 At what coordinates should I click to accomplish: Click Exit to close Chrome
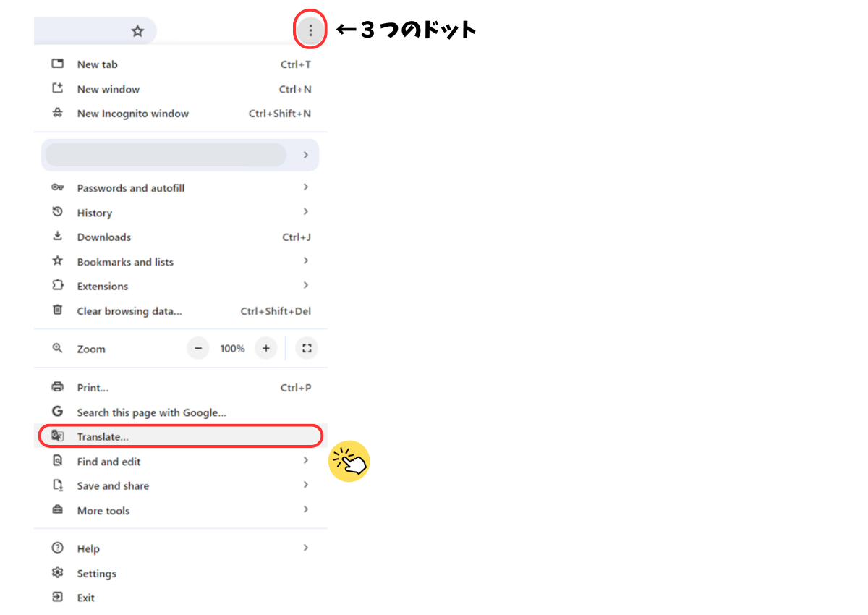click(86, 598)
